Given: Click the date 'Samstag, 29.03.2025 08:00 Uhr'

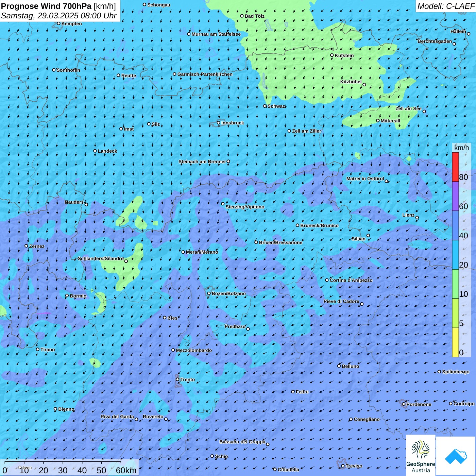Looking at the screenshot, I should [x=59, y=16].
